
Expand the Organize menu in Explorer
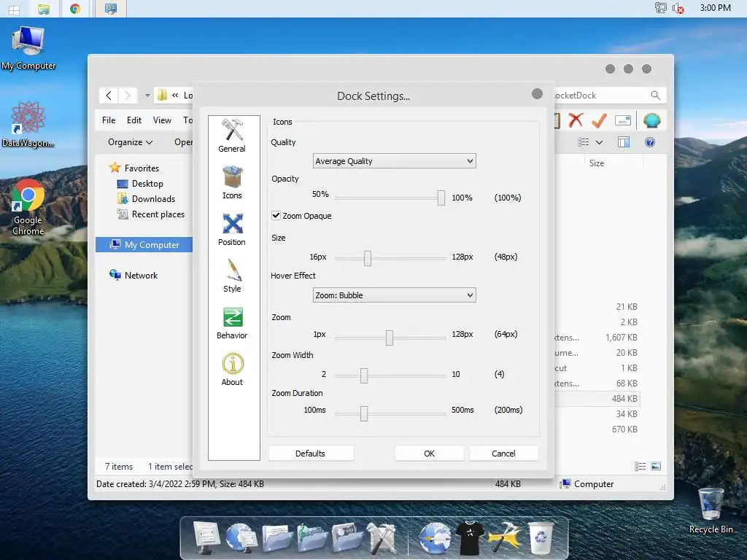pos(130,142)
